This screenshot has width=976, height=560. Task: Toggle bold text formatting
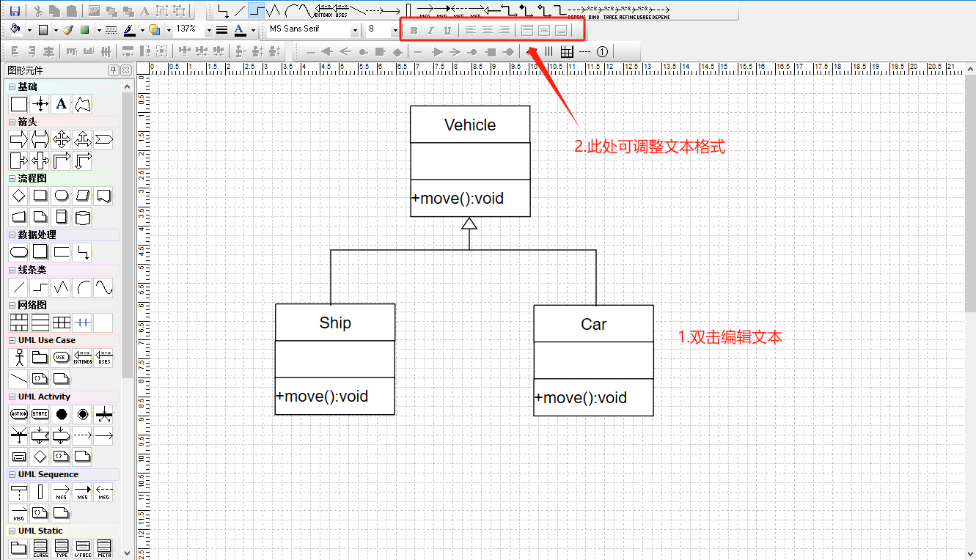coord(414,30)
